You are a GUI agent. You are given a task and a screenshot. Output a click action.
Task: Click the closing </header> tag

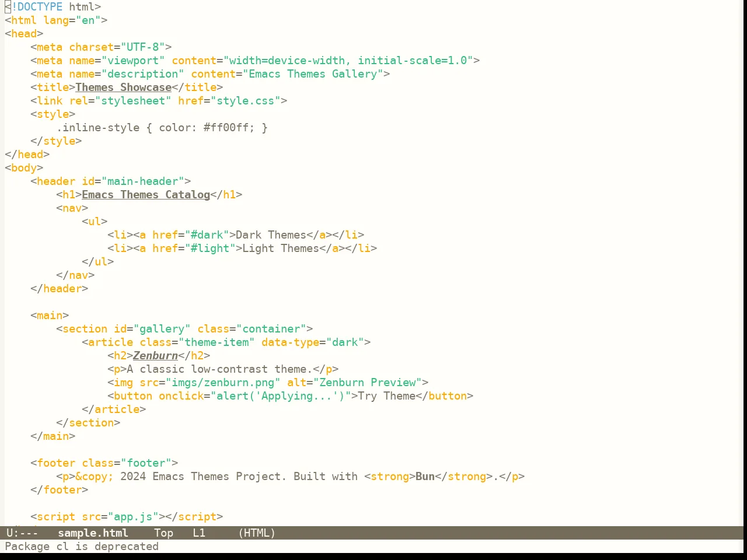pos(59,289)
